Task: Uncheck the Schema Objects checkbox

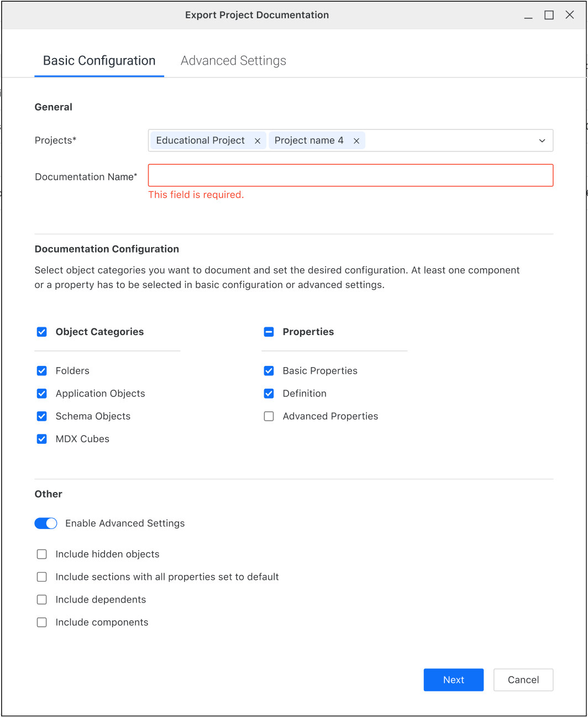Action: 42,416
